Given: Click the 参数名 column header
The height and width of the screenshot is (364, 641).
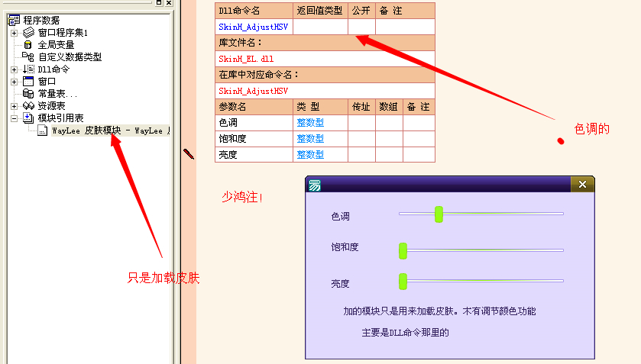Looking at the screenshot, I should click(254, 107).
